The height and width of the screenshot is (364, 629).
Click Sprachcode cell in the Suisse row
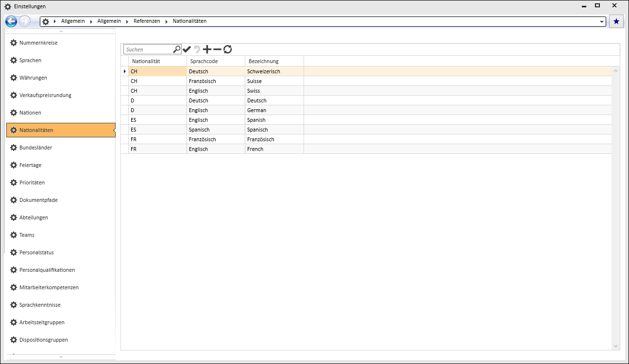coord(216,81)
